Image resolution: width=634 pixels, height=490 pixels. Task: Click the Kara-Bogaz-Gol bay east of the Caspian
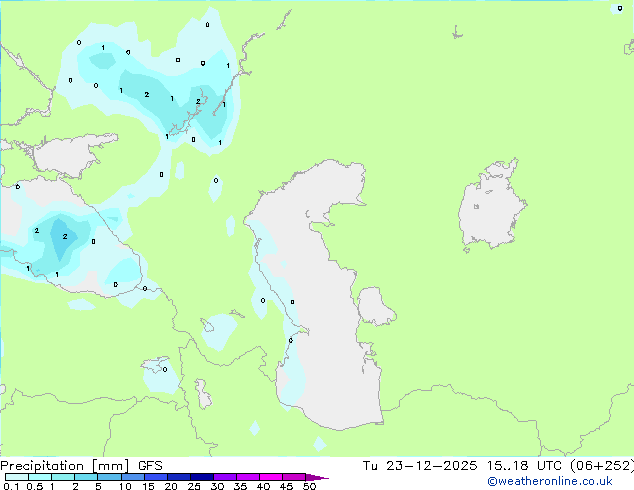(x=375, y=306)
